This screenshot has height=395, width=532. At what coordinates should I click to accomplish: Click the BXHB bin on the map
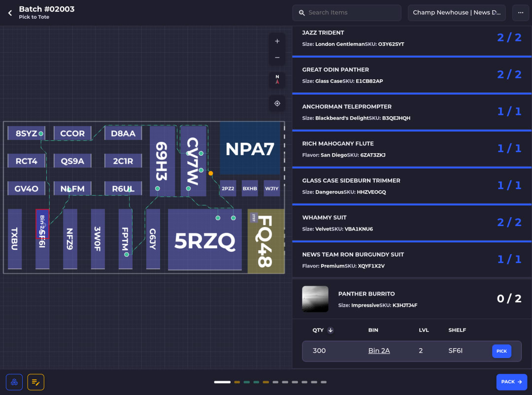coord(250,188)
